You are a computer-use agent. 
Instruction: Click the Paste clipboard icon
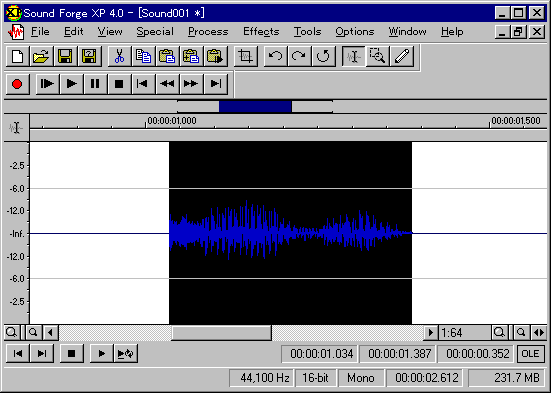(167, 56)
